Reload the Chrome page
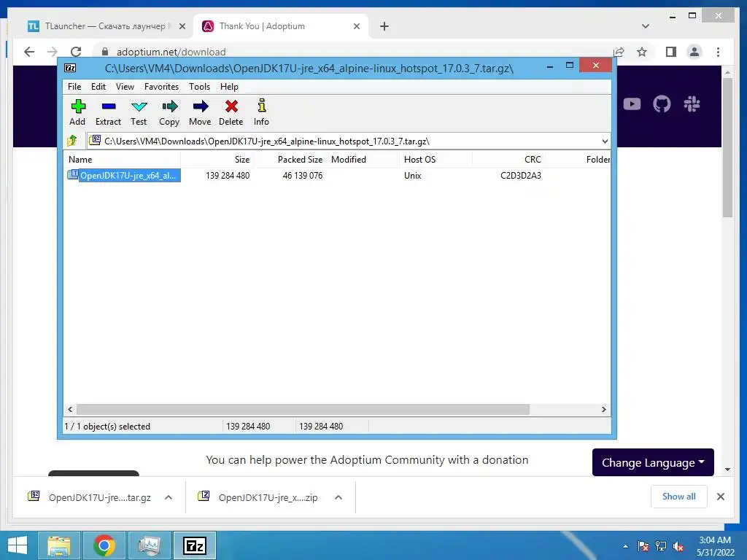Screen dimensions: 747x560 tap(76, 52)
